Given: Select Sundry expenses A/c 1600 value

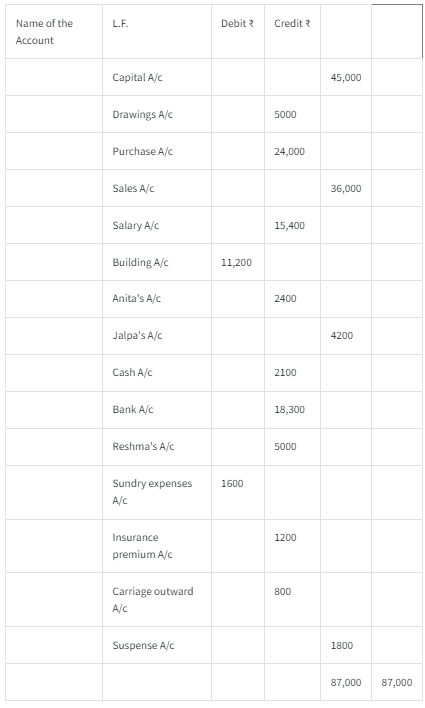Looking at the screenshot, I should point(232,484).
